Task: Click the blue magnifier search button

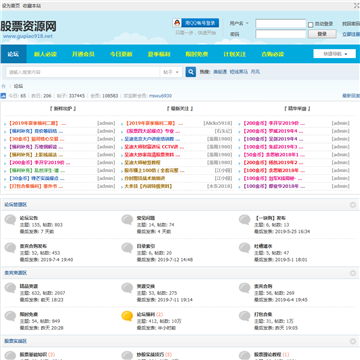Action: click(x=191, y=72)
